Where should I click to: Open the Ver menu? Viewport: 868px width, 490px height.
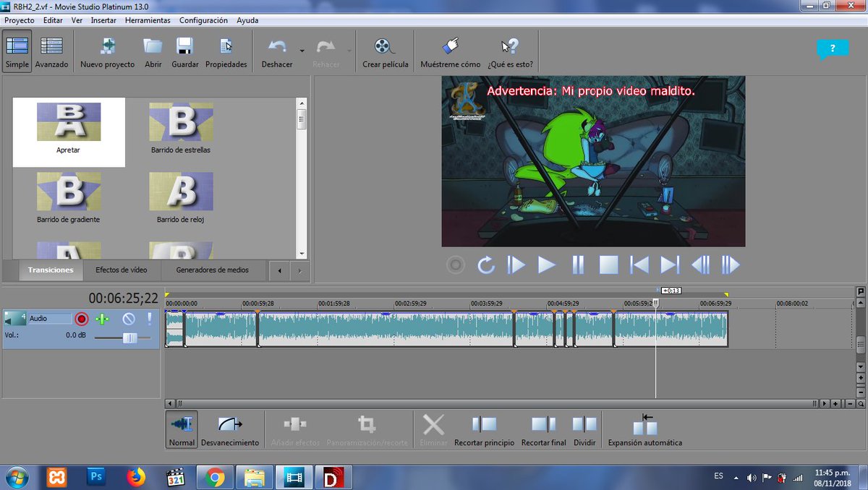(x=77, y=20)
